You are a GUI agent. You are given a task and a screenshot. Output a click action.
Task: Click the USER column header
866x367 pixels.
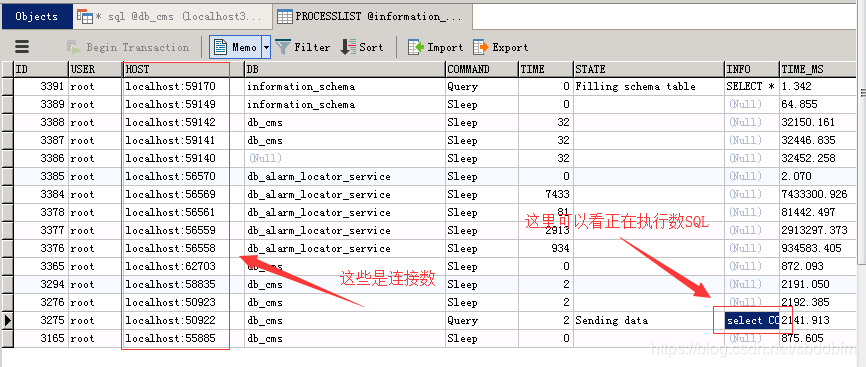(95, 69)
